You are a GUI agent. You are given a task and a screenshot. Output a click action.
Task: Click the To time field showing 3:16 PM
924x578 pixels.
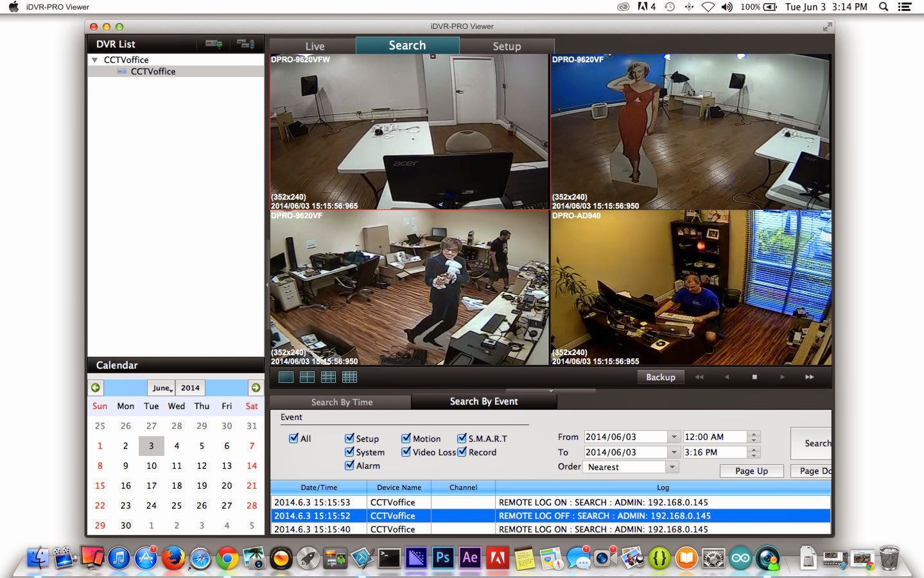point(715,452)
